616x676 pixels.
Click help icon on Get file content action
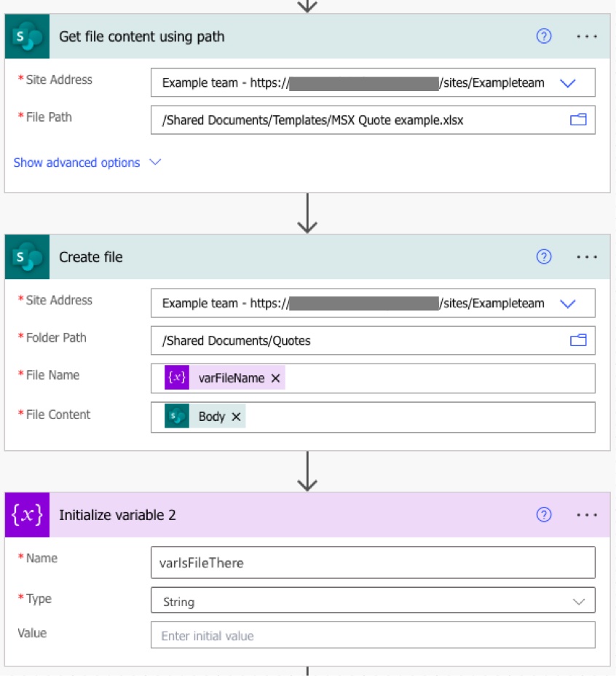click(543, 36)
